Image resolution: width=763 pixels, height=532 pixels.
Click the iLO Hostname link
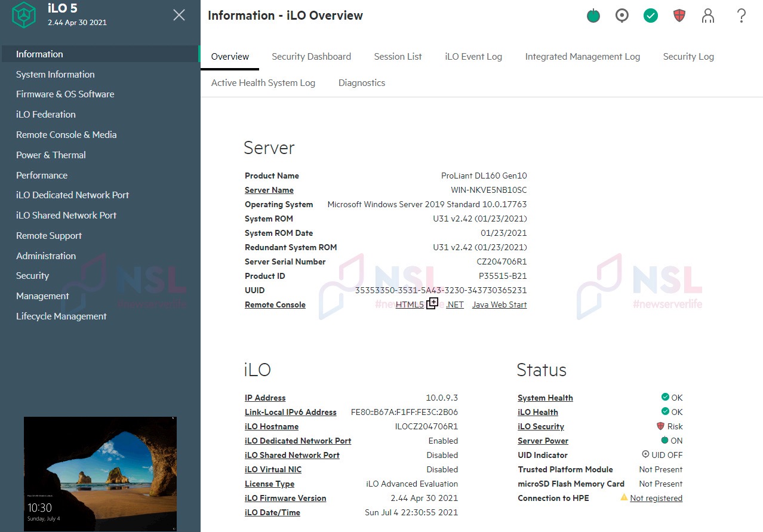click(x=272, y=426)
